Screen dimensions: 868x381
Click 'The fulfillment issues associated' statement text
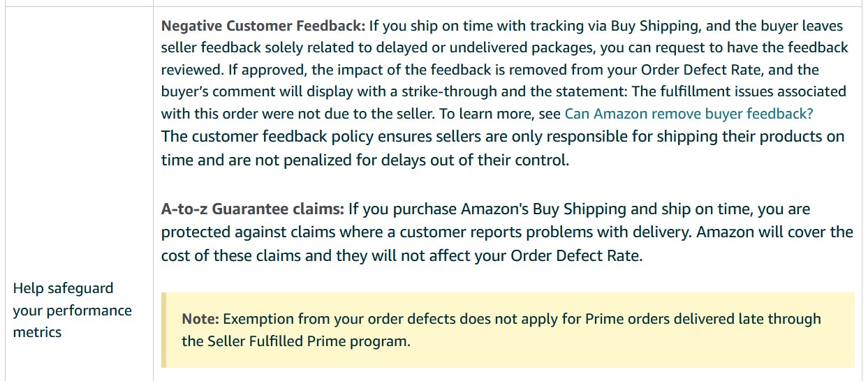pos(728,92)
